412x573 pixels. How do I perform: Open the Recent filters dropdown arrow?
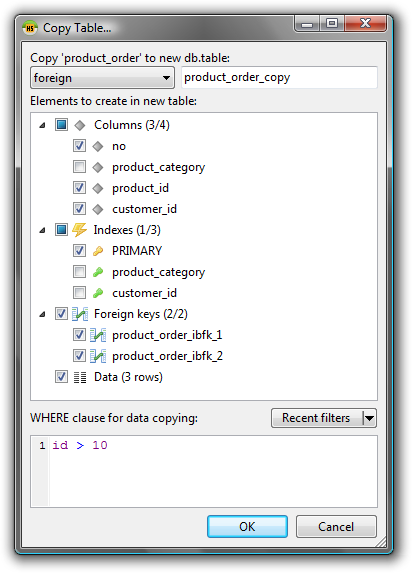click(x=370, y=418)
